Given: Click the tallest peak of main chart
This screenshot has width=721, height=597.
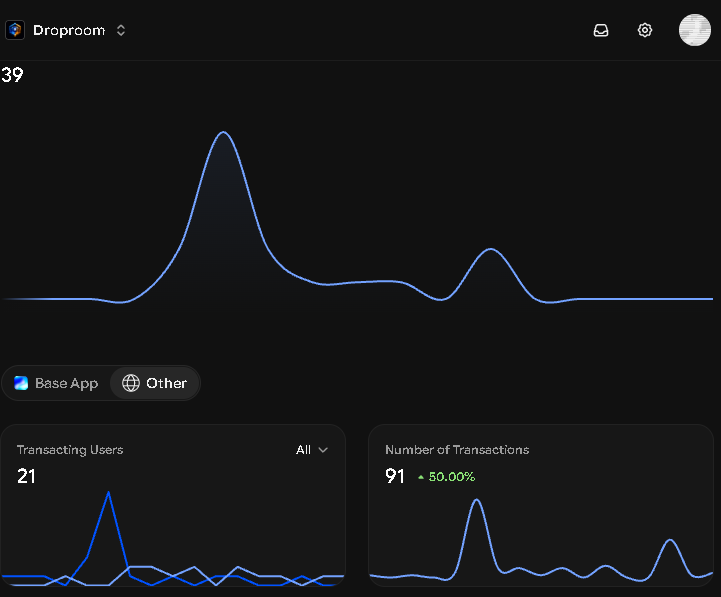Looking at the screenshot, I should coord(223,132).
